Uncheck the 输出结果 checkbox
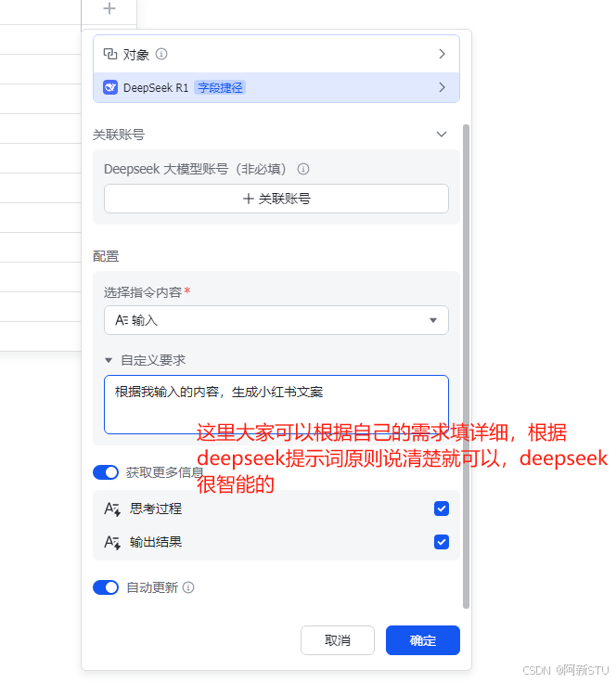The width and height of the screenshot is (616, 683). (x=442, y=542)
